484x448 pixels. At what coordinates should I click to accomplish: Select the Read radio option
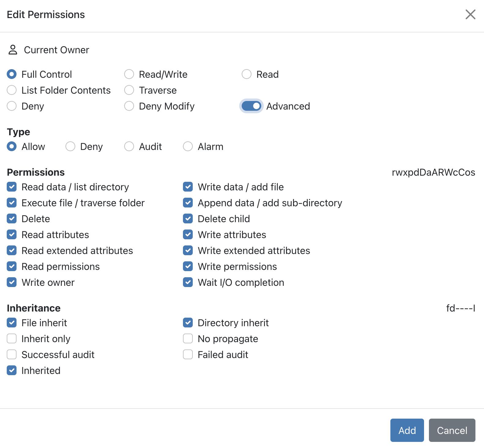pos(247,74)
